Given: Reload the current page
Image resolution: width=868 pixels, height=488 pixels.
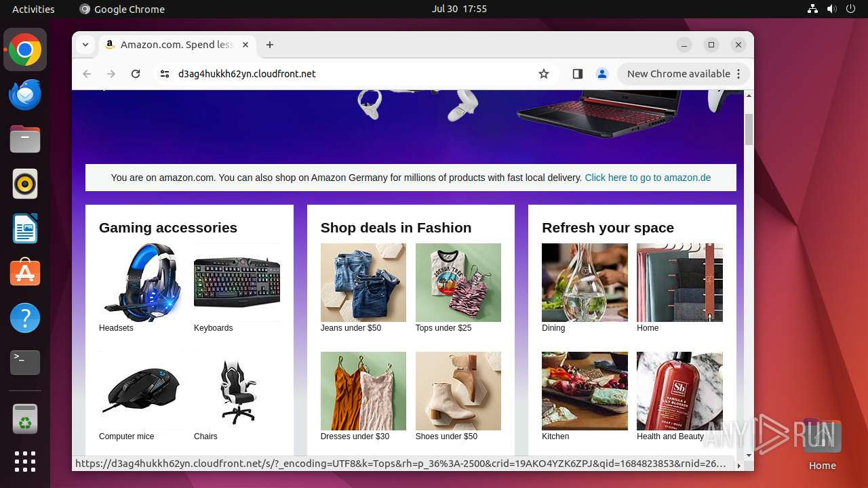Looking at the screenshot, I should [136, 74].
